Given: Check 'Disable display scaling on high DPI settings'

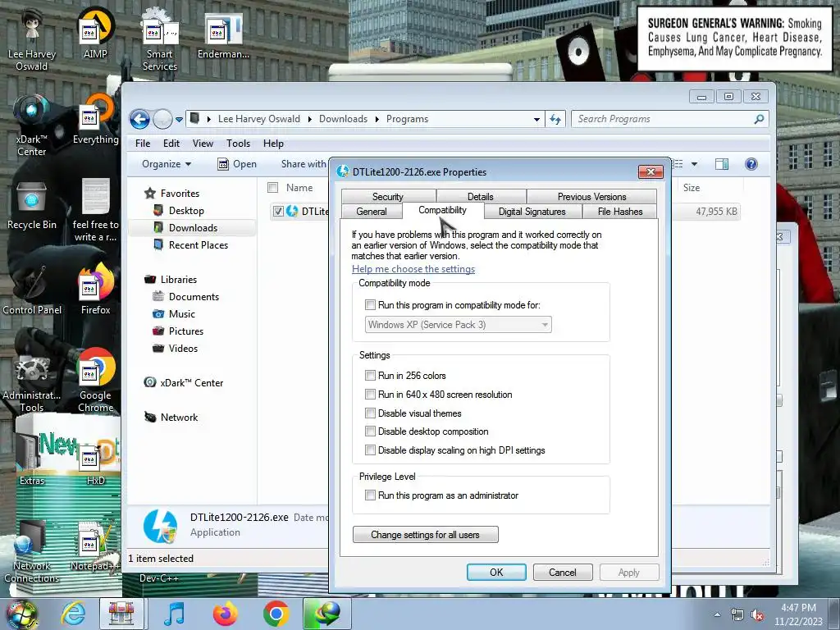Looking at the screenshot, I should [x=370, y=450].
